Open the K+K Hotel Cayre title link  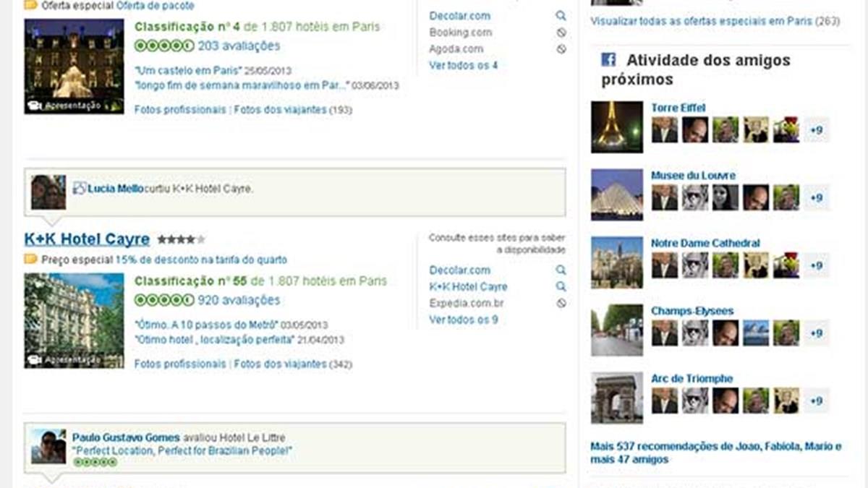[87, 239]
